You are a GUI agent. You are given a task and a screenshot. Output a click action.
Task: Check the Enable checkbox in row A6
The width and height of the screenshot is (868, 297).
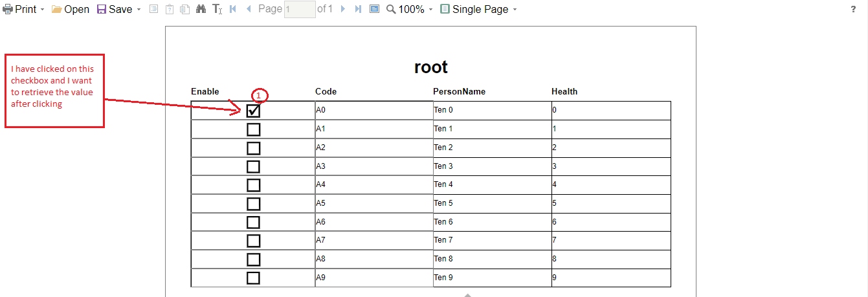coord(253,222)
